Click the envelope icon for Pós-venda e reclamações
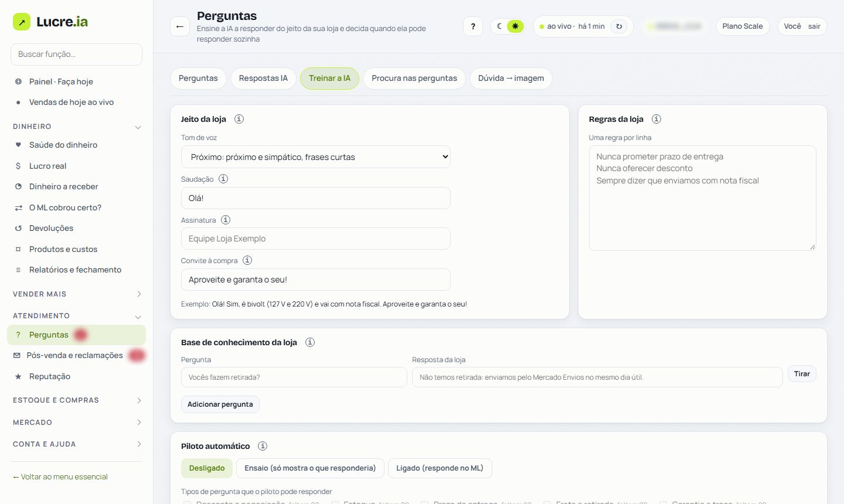 pyautogui.click(x=17, y=355)
